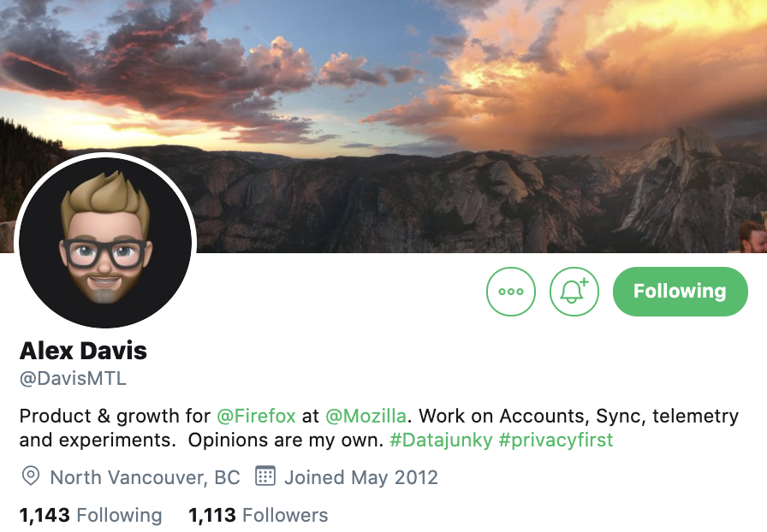Viewport: 767px width, 532px height.
Task: Click the Joined May 2012 text
Action: click(x=361, y=478)
